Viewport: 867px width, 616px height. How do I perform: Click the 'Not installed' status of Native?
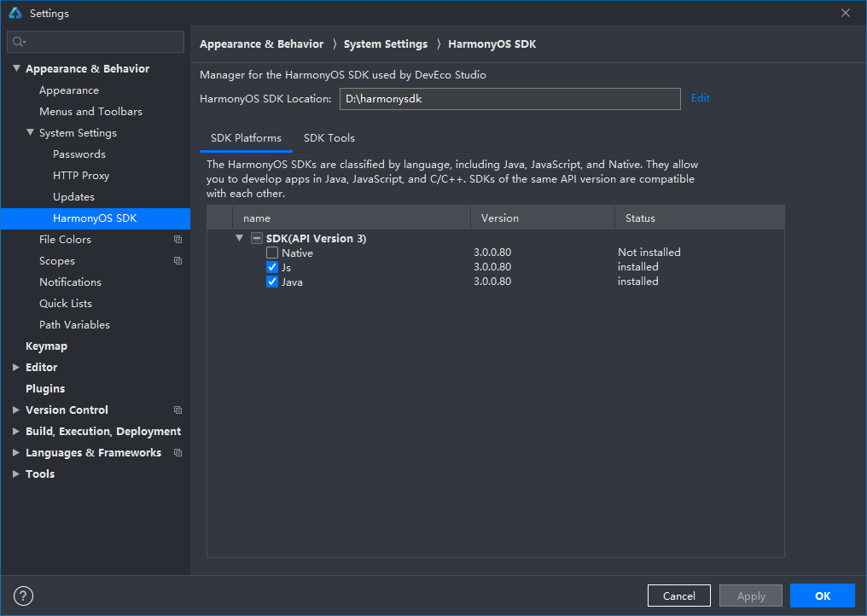coord(649,253)
